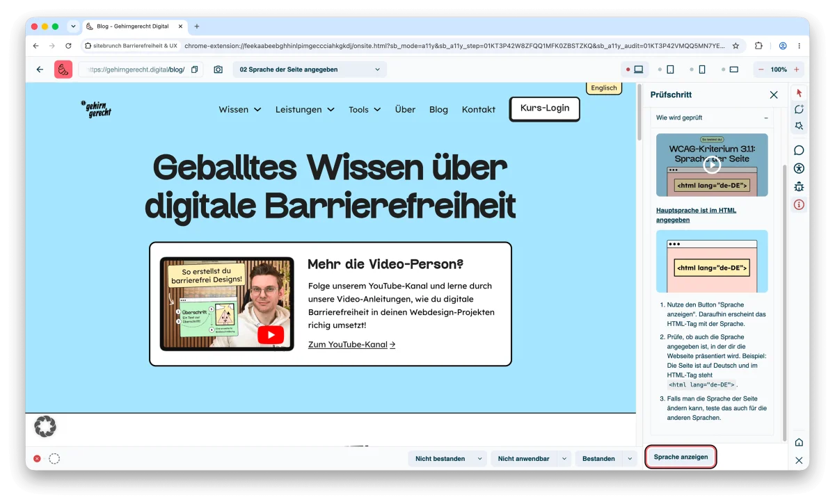This screenshot has width=835, height=504.
Task: Click the red error indicator in bottom bar
Action: coord(37,459)
